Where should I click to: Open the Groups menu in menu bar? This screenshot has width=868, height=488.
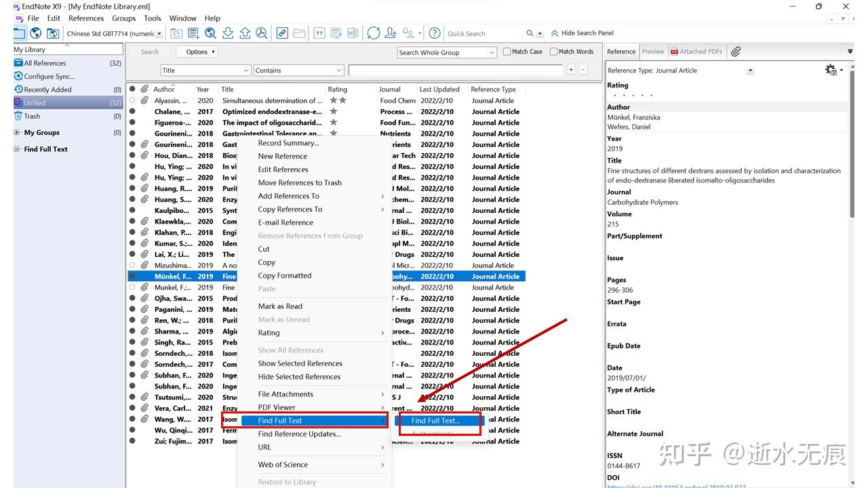(124, 18)
